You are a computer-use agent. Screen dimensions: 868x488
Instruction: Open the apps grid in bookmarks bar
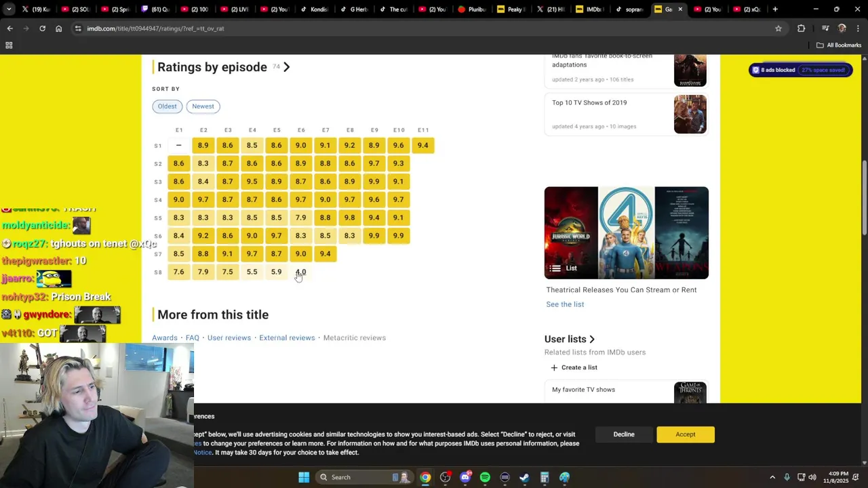pyautogui.click(x=9, y=45)
